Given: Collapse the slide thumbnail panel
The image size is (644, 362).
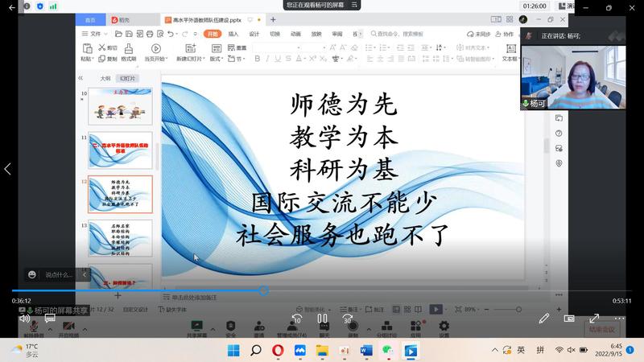Looking at the screenshot, I should 80,78.
